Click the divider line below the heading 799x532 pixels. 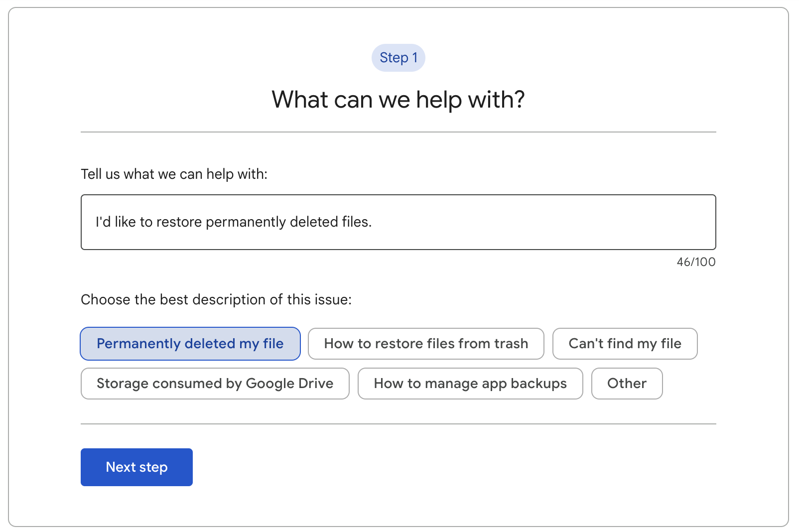coord(398,132)
